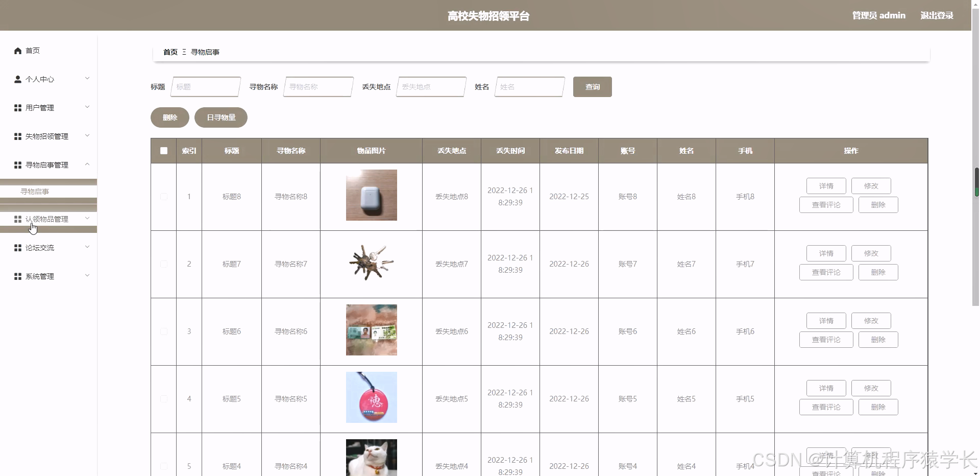The image size is (980, 476).
Task: Select the forum icon beside 论坛交流
Action: click(17, 247)
